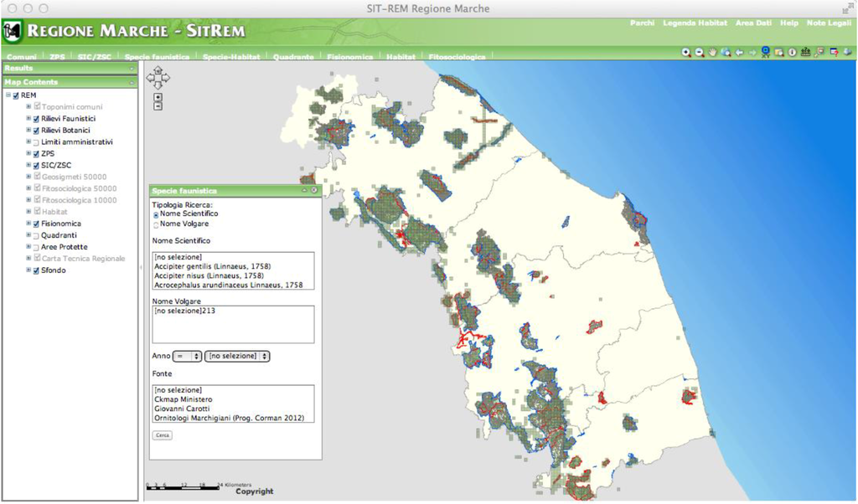Open the Legenda Habitat link

pyautogui.click(x=695, y=23)
